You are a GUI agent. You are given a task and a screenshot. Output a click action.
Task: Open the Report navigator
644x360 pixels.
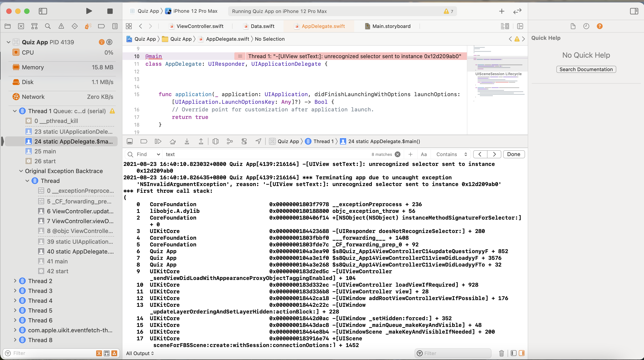[115, 26]
